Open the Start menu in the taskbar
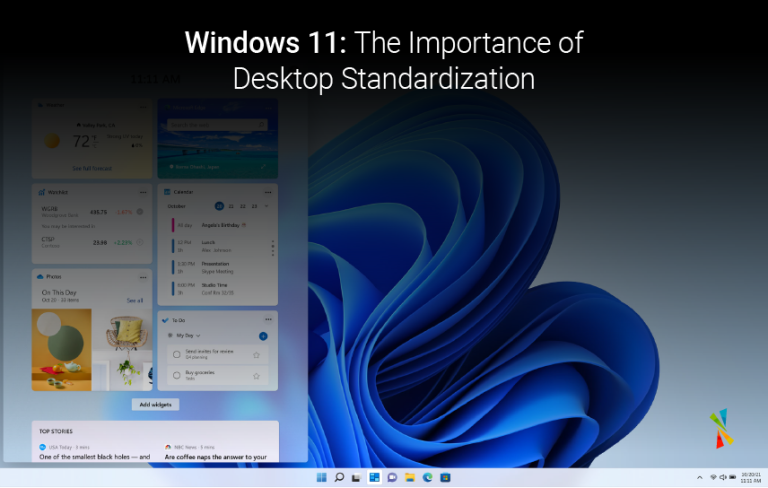Image resolution: width=768 pixels, height=488 pixels. click(321, 477)
